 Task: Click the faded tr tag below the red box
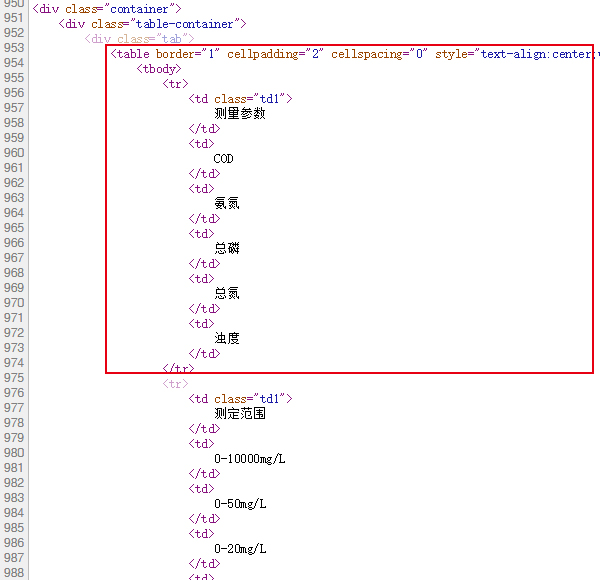[x=175, y=384]
